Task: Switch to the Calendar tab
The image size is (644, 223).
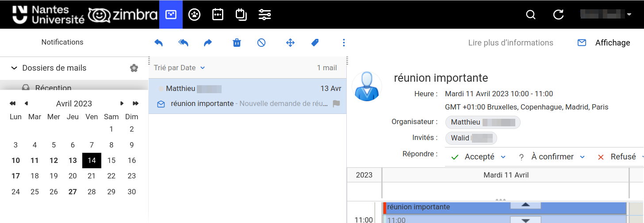Action: [218, 15]
